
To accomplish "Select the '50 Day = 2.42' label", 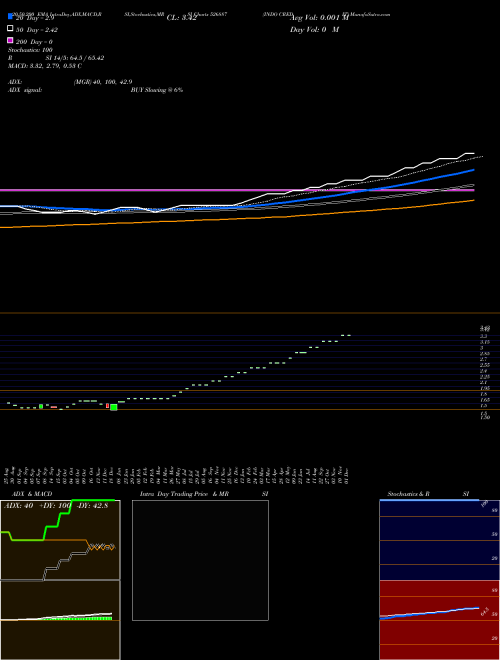I will (37, 30).
